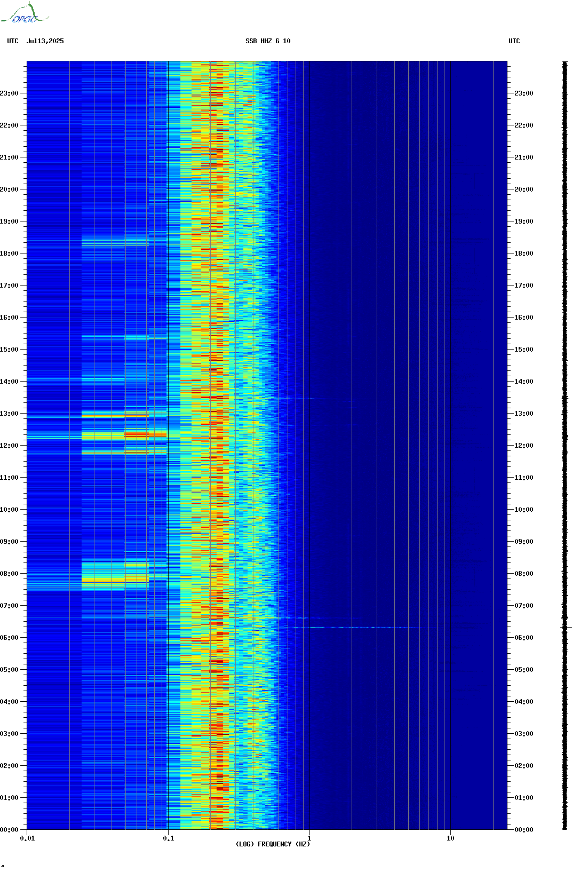Click 12:00 on the right time axis
Image resolution: width=588 pixels, height=872 pixels.
pyautogui.click(x=524, y=446)
